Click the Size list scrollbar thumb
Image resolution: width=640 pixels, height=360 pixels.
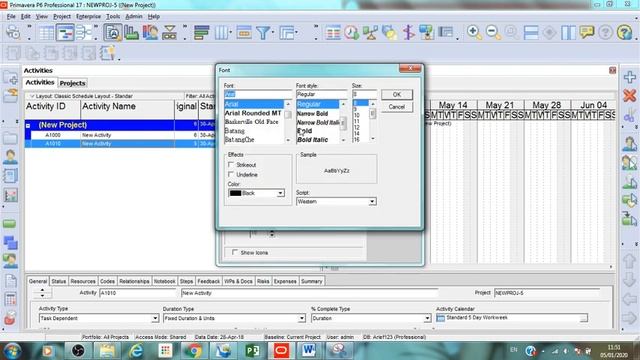[x=372, y=113]
